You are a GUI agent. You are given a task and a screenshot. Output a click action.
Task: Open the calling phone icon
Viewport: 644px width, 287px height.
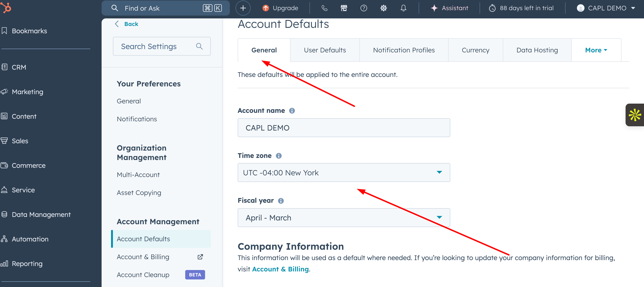tap(324, 8)
